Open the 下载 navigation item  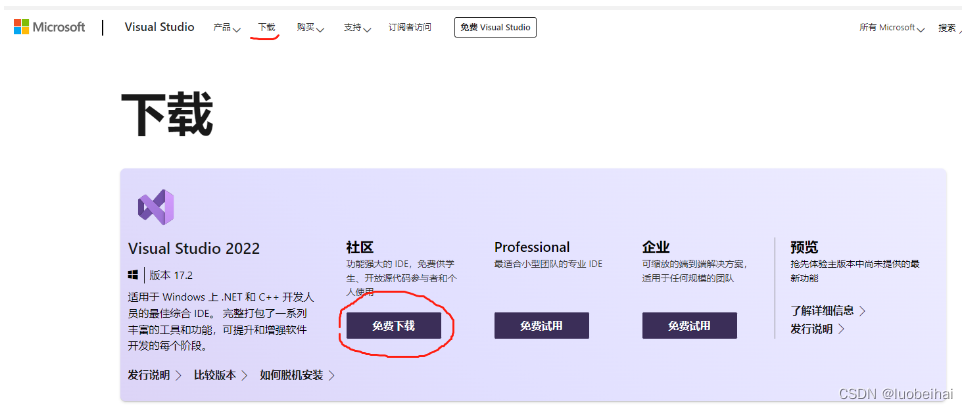pyautogui.click(x=267, y=28)
